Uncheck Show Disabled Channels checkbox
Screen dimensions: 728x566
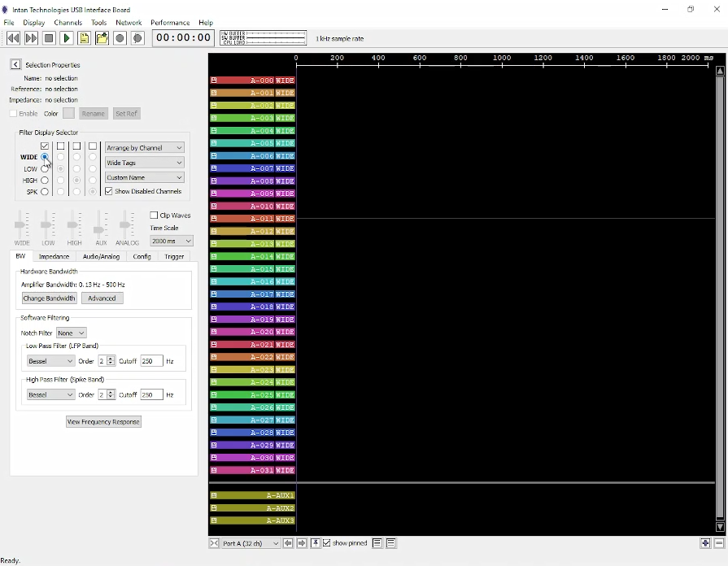pyautogui.click(x=109, y=191)
